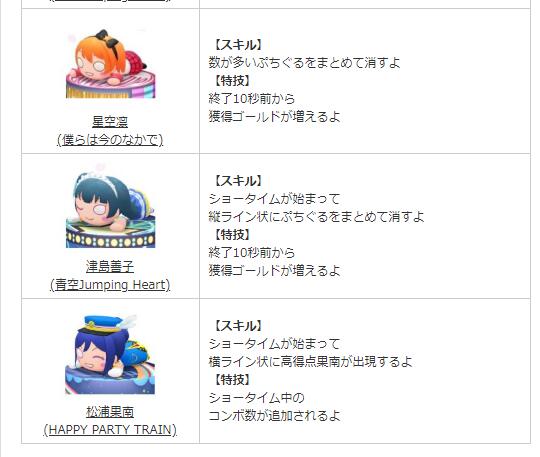Click the 【特技】 heading in Rin's row

232,81
